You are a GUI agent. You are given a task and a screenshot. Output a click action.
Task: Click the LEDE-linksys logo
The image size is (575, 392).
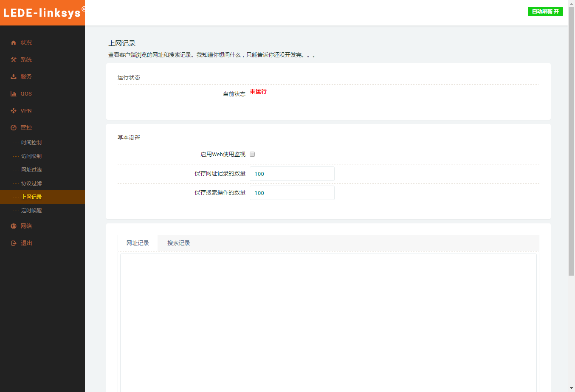(x=42, y=13)
